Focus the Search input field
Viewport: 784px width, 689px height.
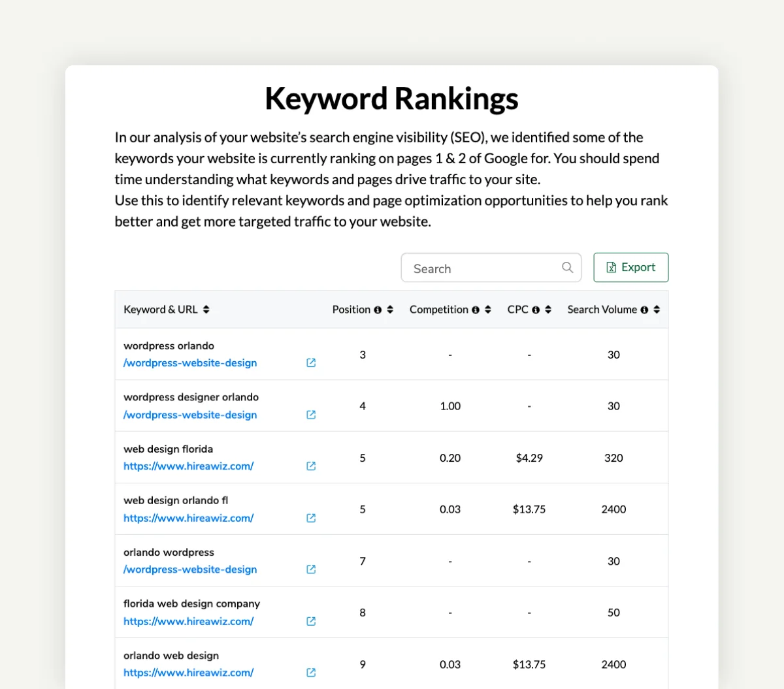pyautogui.click(x=491, y=268)
